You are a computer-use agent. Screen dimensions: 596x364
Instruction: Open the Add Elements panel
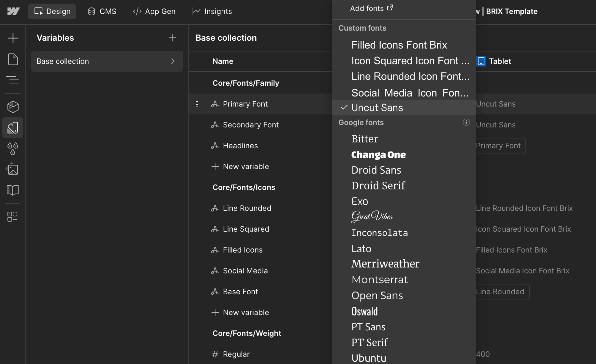tap(13, 38)
